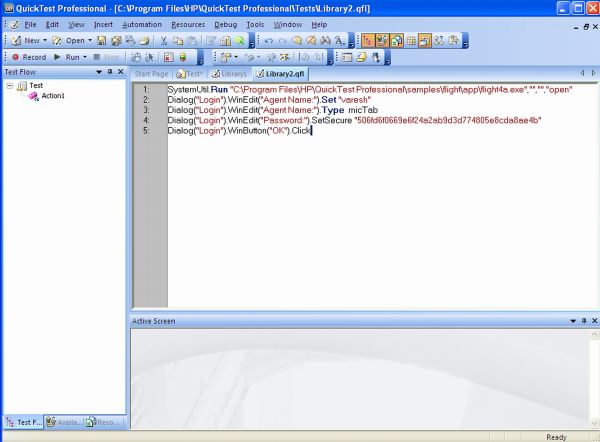Click code line containing micTab
600x442 pixels.
(272, 110)
